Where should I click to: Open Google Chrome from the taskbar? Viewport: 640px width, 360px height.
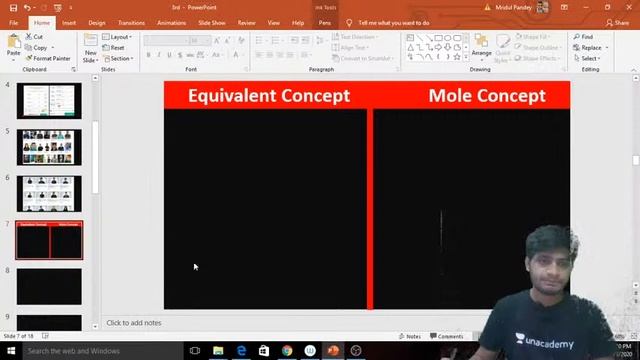(x=287, y=351)
